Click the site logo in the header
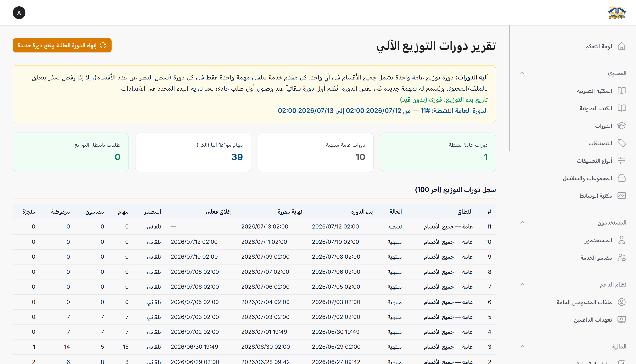Viewport: 636px width, 364px height. click(x=617, y=13)
